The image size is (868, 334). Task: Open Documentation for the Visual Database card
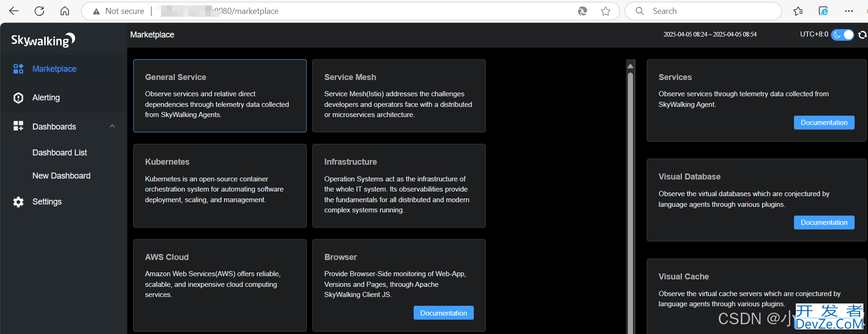pos(824,223)
